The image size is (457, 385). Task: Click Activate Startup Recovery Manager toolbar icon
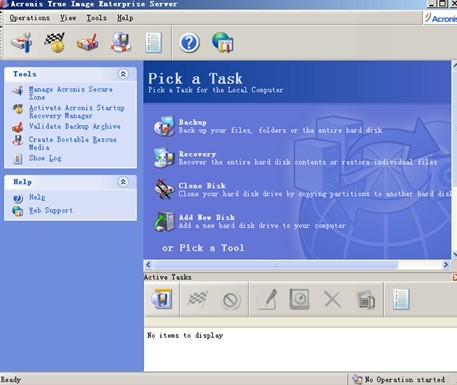55,42
